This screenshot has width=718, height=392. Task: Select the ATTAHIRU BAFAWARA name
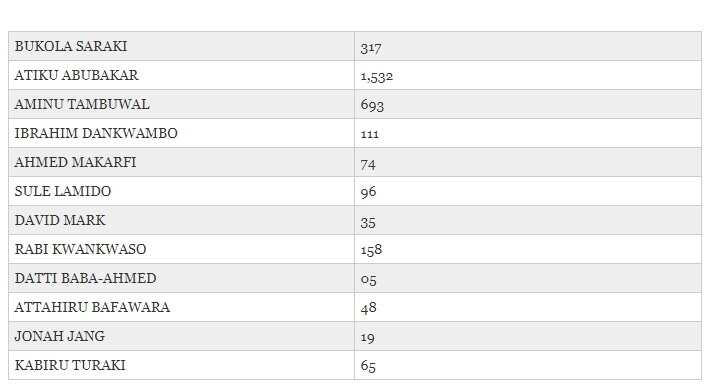tap(92, 307)
